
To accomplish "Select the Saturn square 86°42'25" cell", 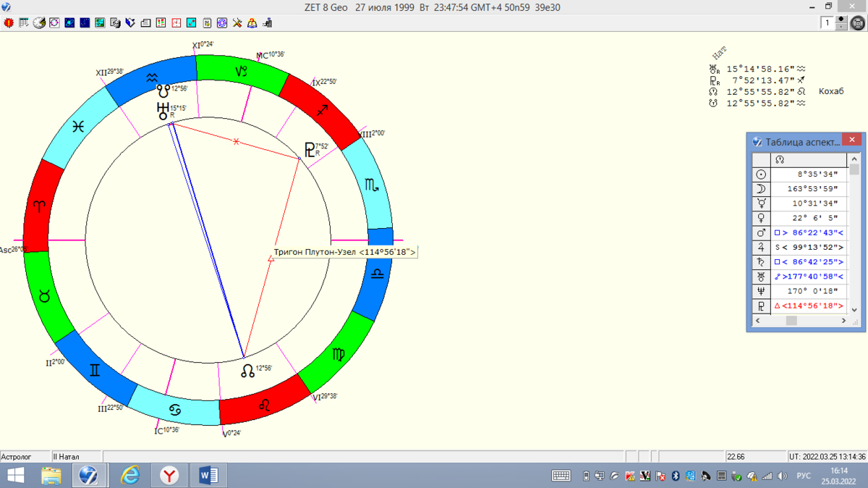I will (809, 261).
